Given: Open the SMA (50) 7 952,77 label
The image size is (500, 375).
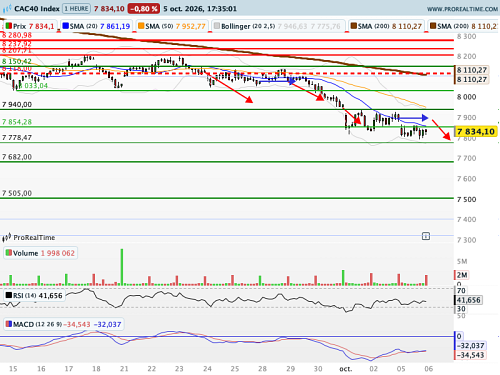Looking at the screenshot, I should point(172,26).
